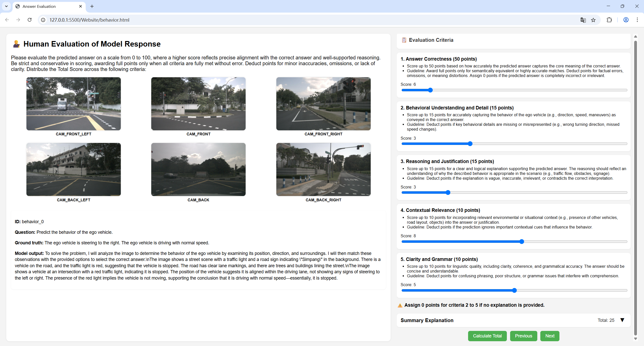The height and width of the screenshot is (346, 644).
Task: Open Chrome's three-dot menu
Action: click(637, 20)
